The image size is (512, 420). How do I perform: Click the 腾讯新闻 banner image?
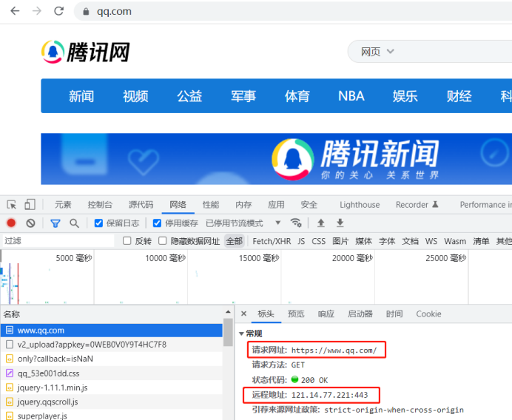(x=276, y=159)
